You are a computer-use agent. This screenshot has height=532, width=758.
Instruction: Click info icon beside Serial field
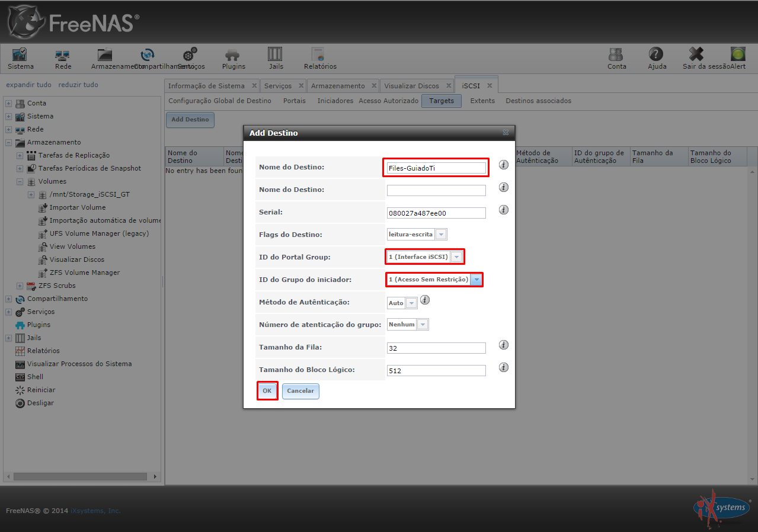pos(503,210)
